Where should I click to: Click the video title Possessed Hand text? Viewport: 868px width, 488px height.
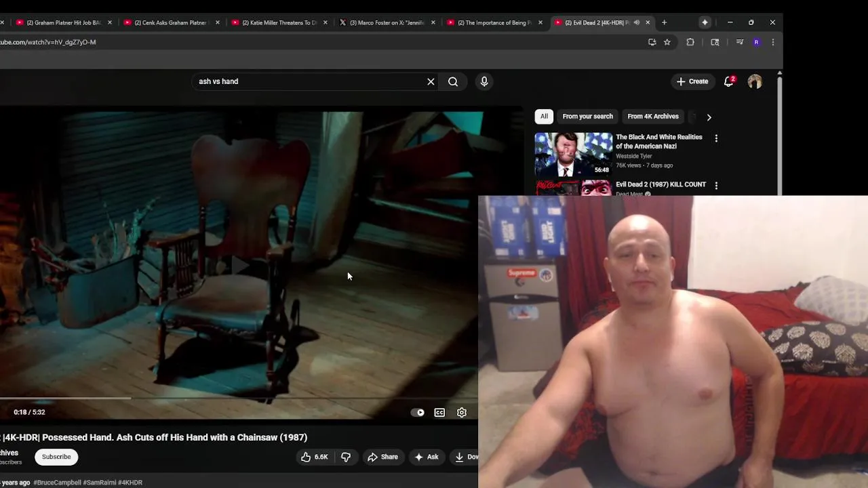click(155, 438)
